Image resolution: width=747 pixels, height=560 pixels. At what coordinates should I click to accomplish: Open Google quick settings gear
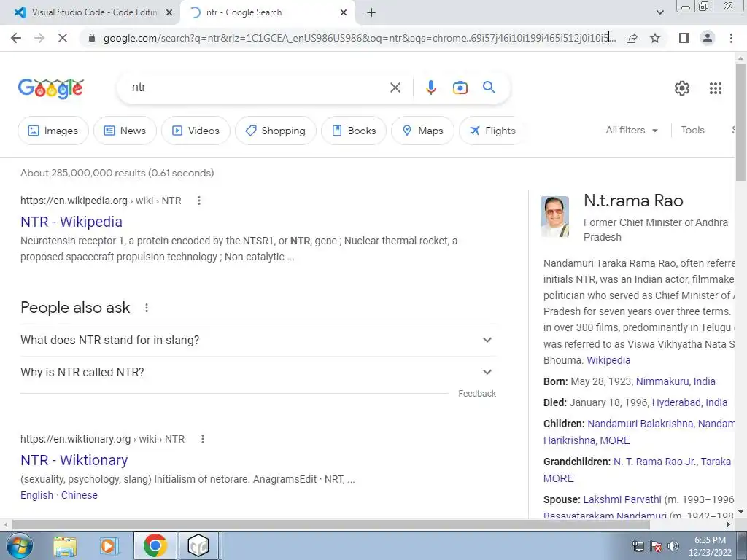point(682,88)
